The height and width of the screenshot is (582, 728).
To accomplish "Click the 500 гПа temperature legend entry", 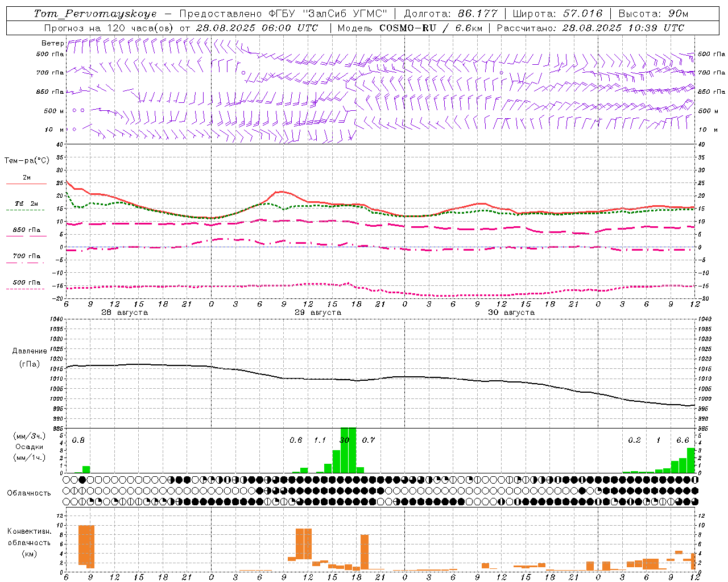I will click(x=26, y=282).
